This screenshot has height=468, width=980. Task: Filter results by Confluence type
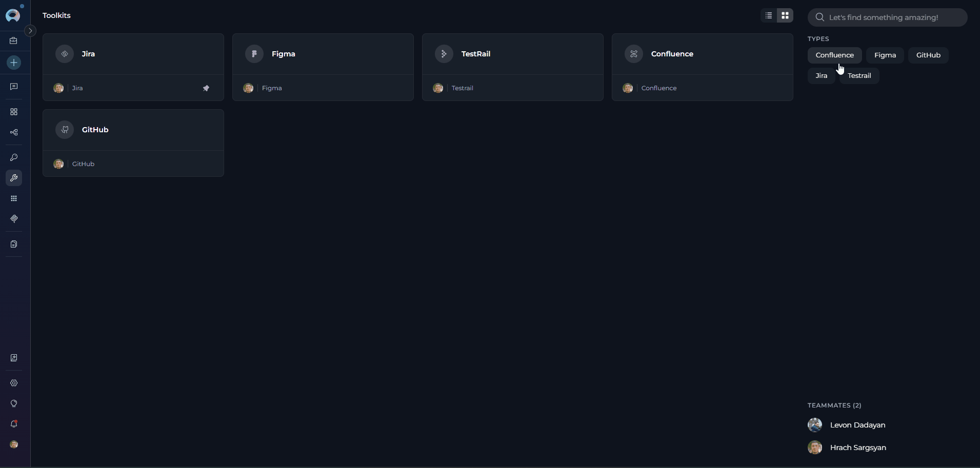[x=834, y=55]
